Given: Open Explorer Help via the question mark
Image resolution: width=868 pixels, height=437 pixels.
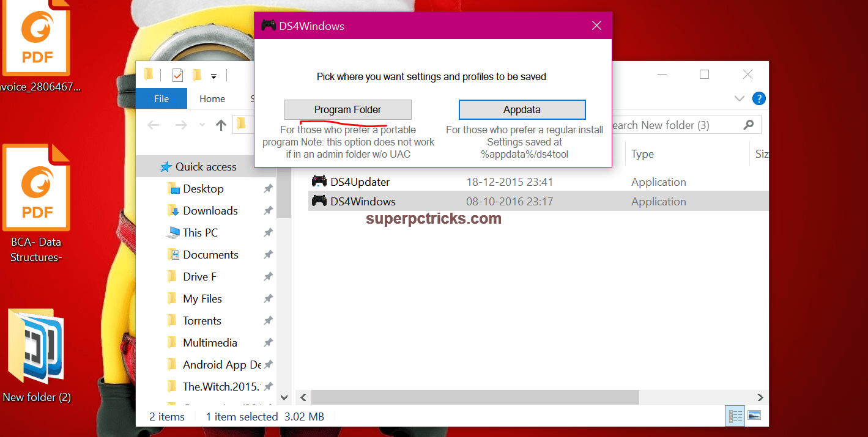Looking at the screenshot, I should coord(759,98).
